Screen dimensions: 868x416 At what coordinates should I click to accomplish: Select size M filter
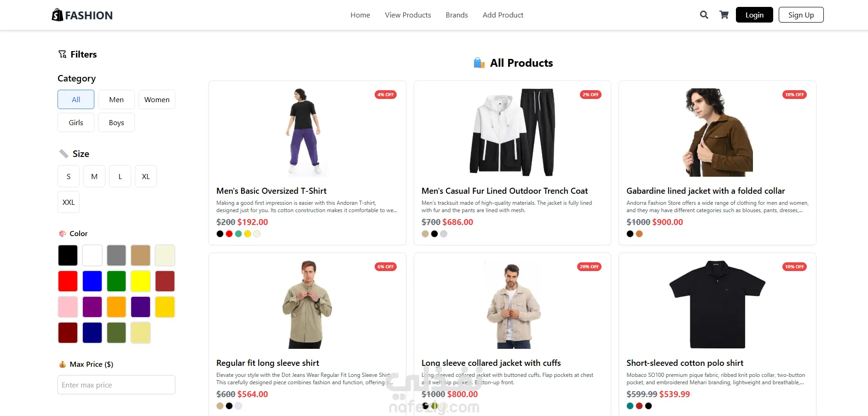coord(94,176)
